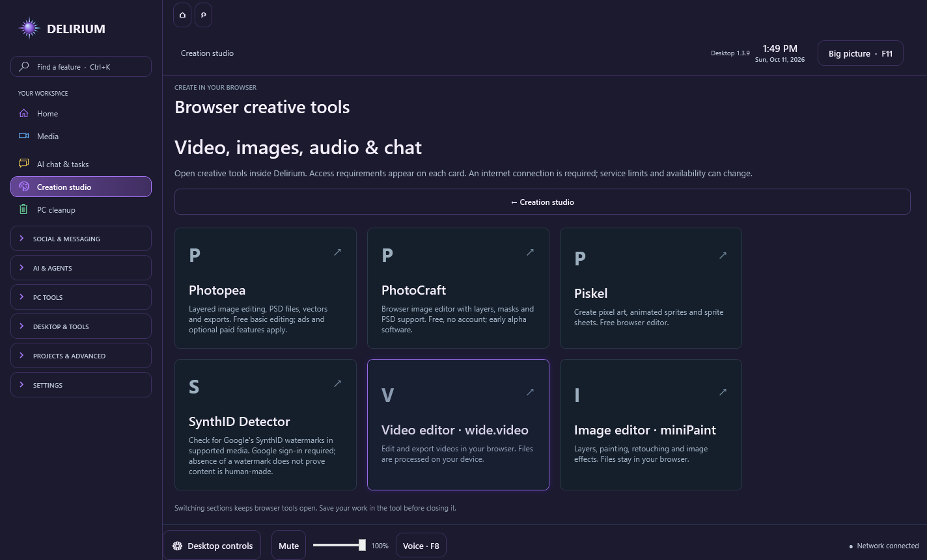Screen dimensions: 927x560
Task: Click the search icon button in top bar
Action: pos(203,14)
